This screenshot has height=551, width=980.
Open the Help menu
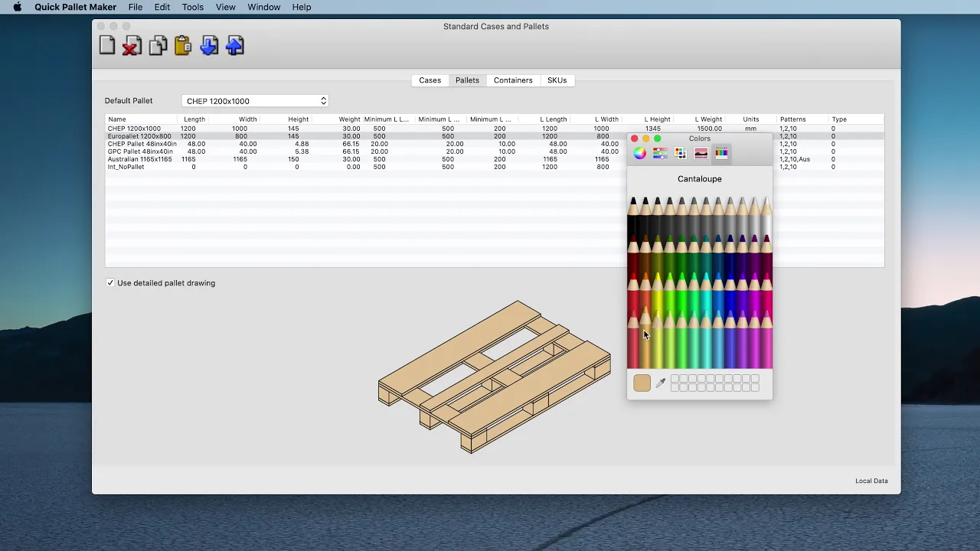302,7
